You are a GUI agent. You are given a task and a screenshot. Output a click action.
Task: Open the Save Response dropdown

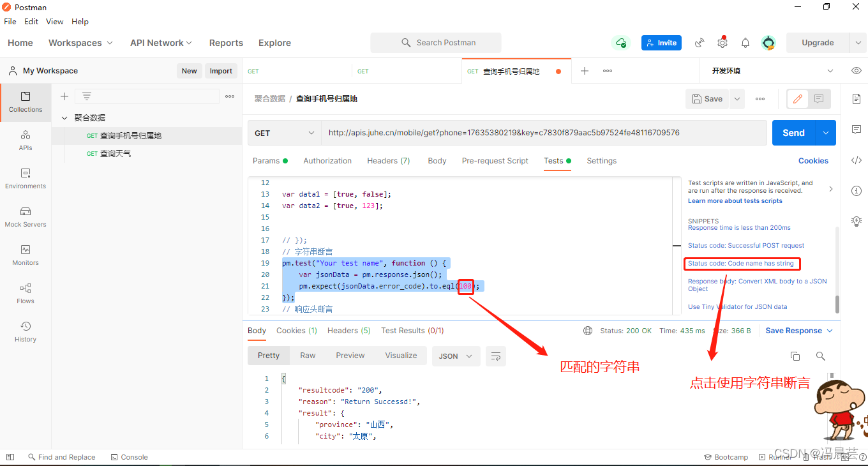(799, 331)
